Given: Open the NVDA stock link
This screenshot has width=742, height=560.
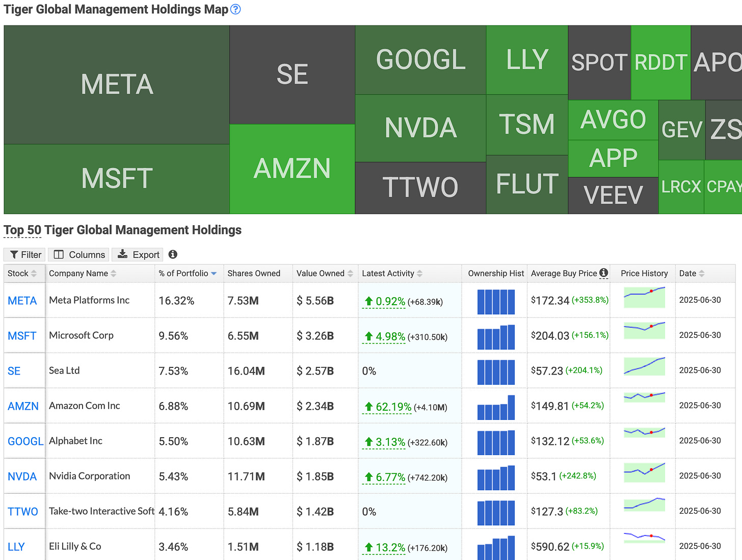Looking at the screenshot, I should tap(22, 476).
